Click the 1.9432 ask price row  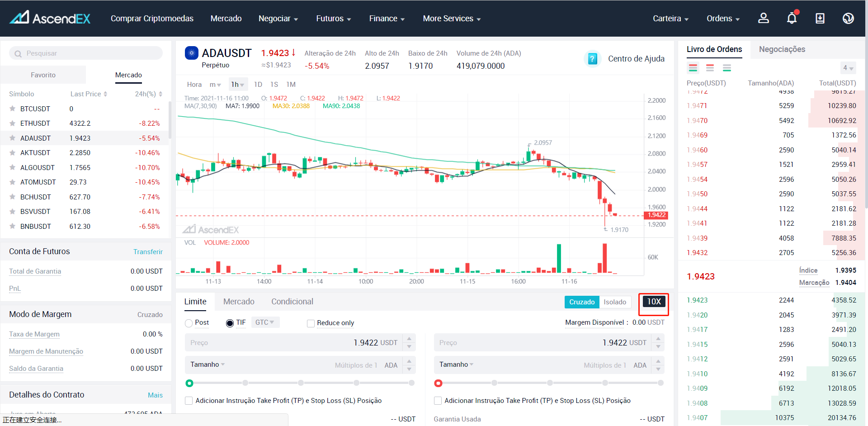(771, 253)
